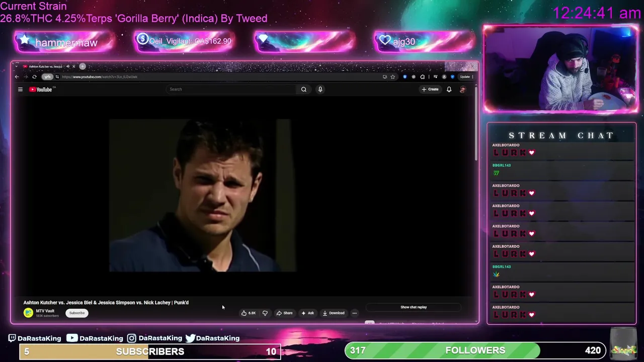
Task: Click the Twitter DaRastaKing handle
Action: tap(212, 338)
